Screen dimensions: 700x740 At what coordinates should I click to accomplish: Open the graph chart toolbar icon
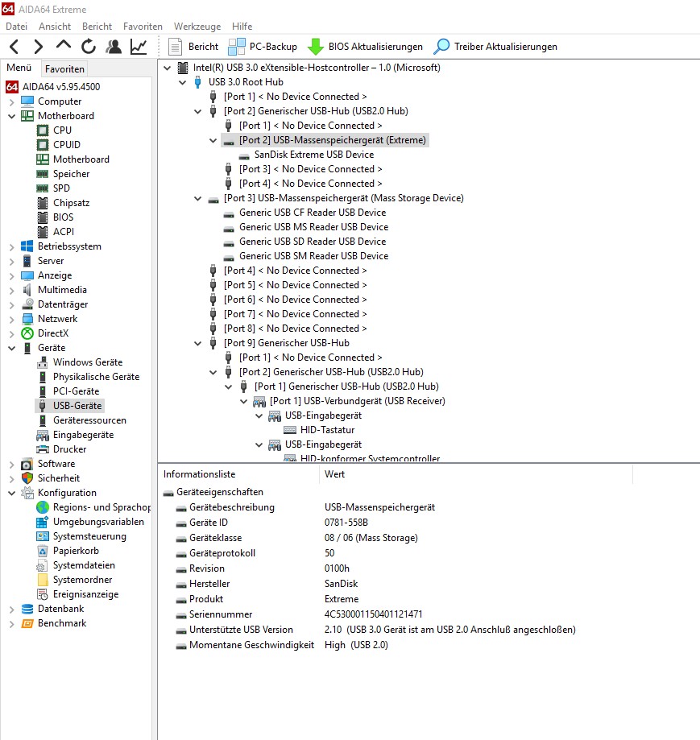point(139,46)
